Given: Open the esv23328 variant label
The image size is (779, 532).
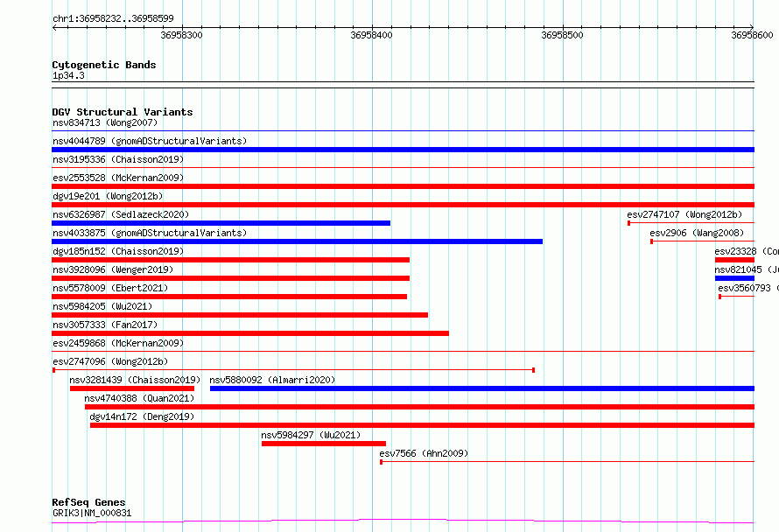Looking at the screenshot, I should tap(747, 251).
